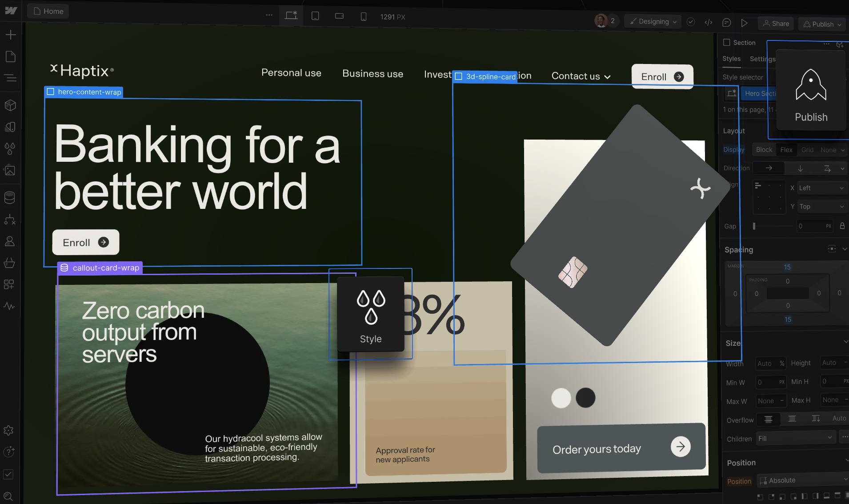Select the Home page tab
849x504 pixels.
pyautogui.click(x=48, y=11)
